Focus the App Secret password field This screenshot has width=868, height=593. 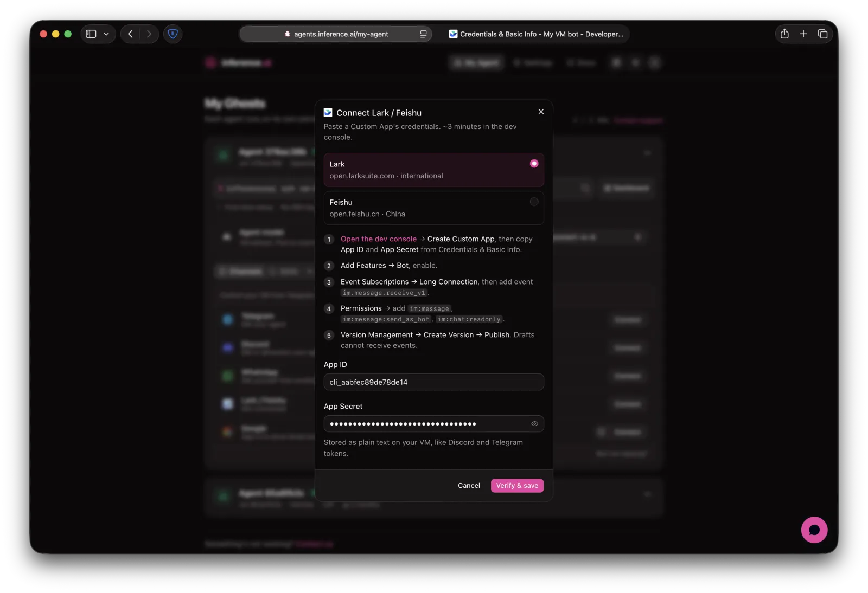pos(433,424)
